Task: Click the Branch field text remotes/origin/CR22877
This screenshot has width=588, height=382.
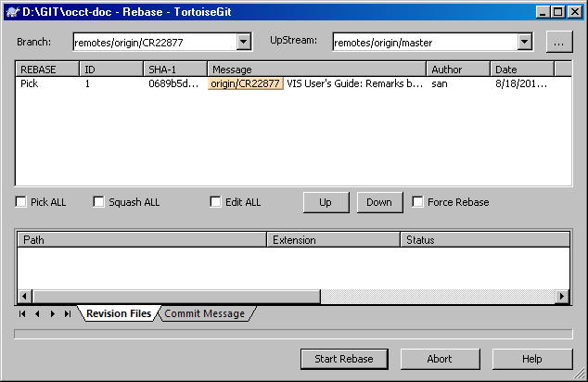Action: [129, 43]
